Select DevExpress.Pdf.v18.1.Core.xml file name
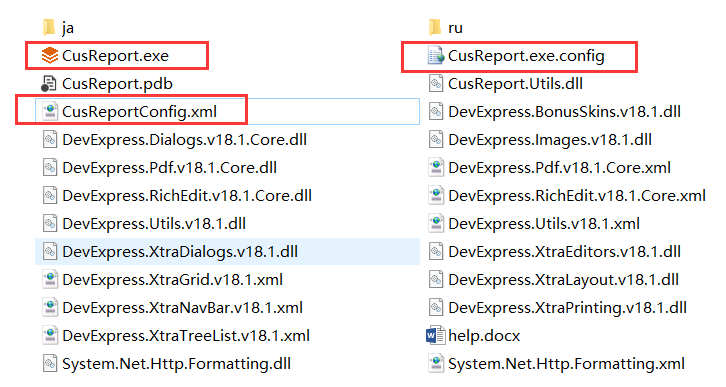 point(559,168)
